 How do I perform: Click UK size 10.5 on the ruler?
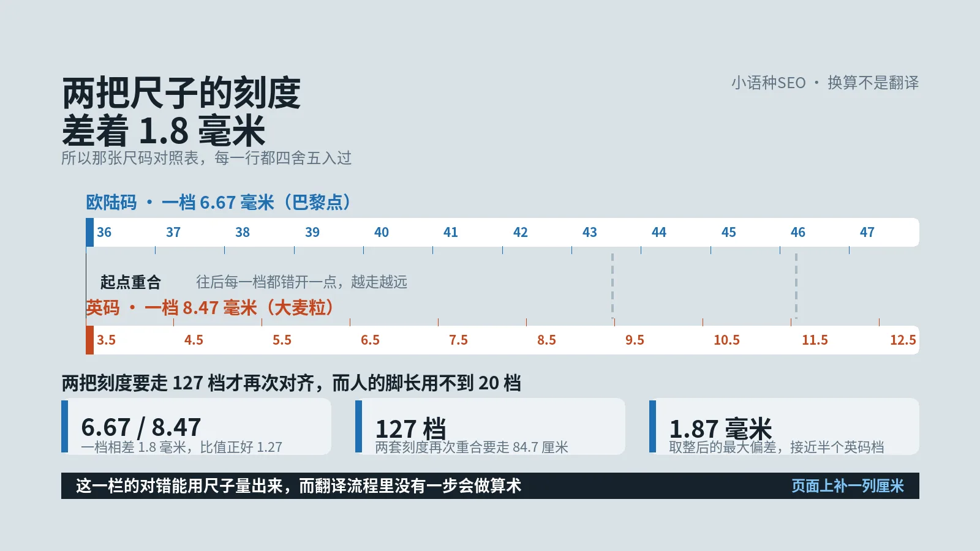click(x=726, y=340)
